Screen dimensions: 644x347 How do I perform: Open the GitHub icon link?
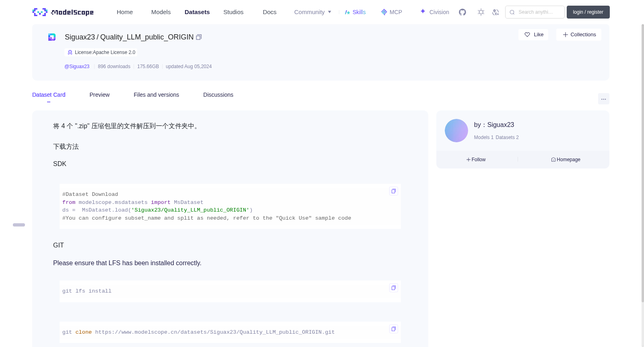click(x=462, y=12)
